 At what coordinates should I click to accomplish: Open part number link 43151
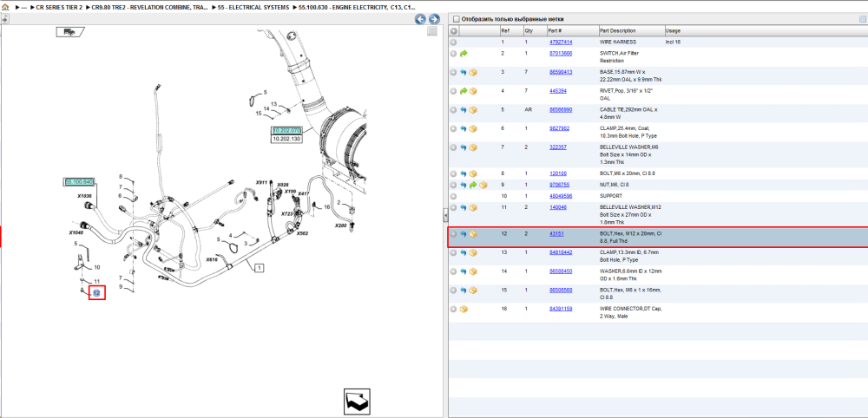point(556,234)
